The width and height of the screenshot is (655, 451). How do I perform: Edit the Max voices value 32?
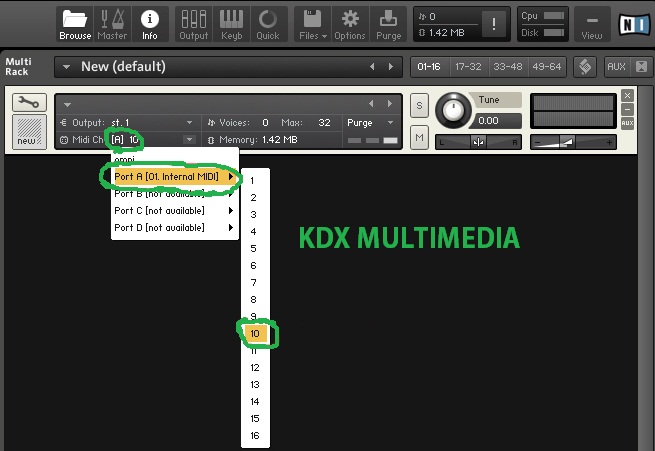[324, 123]
